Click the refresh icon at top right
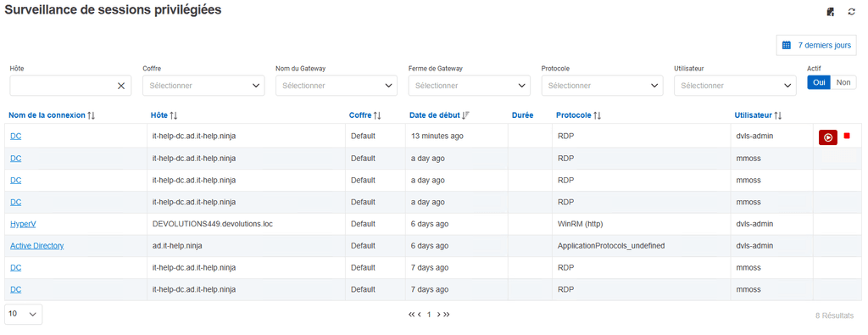 [x=851, y=12]
